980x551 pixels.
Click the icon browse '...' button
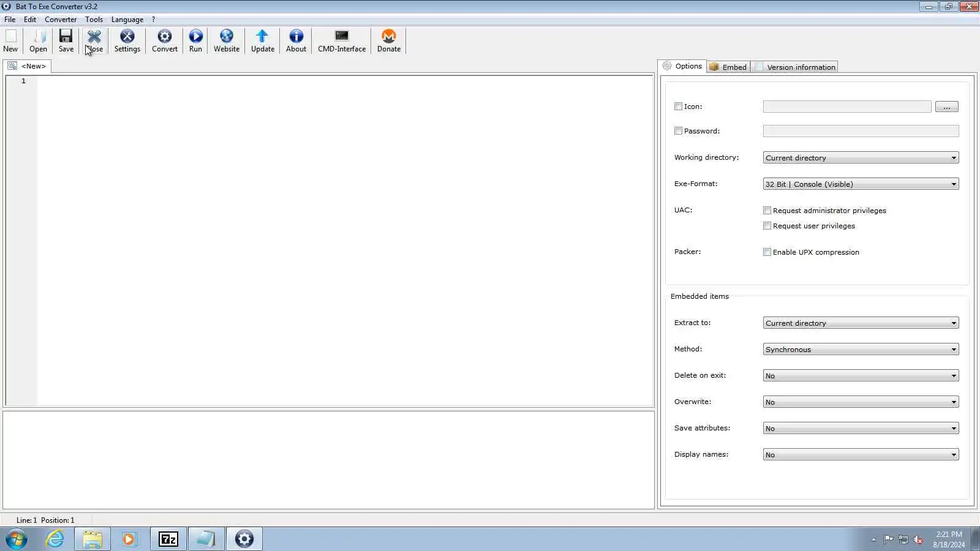pyautogui.click(x=946, y=107)
